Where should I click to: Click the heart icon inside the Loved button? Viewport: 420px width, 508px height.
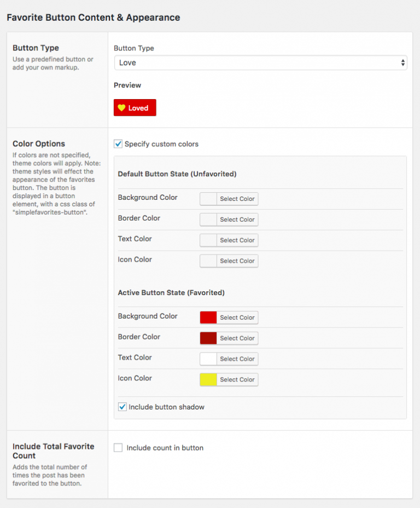tap(122, 107)
